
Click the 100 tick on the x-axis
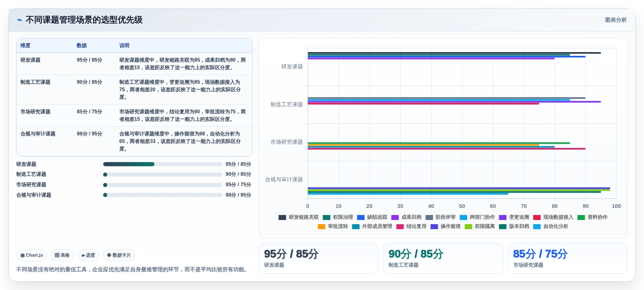[x=616, y=206]
